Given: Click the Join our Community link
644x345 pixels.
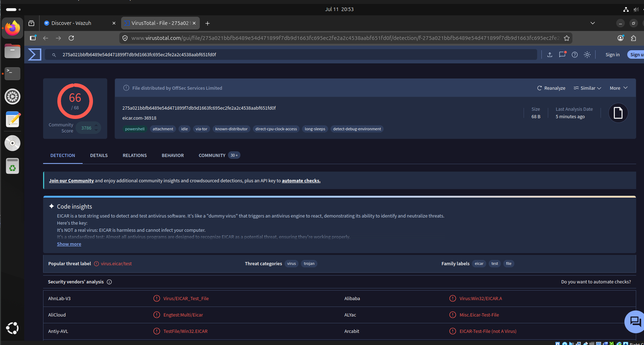Looking at the screenshot, I should tap(71, 181).
